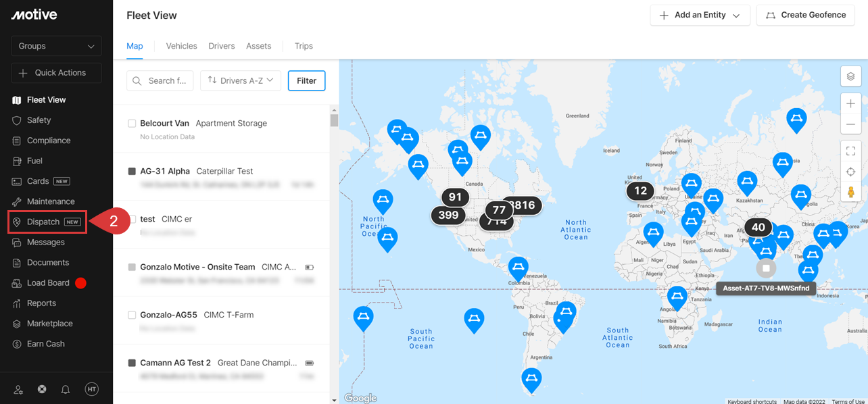Switch to the Drivers tab
The width and height of the screenshot is (868, 404).
[222, 46]
